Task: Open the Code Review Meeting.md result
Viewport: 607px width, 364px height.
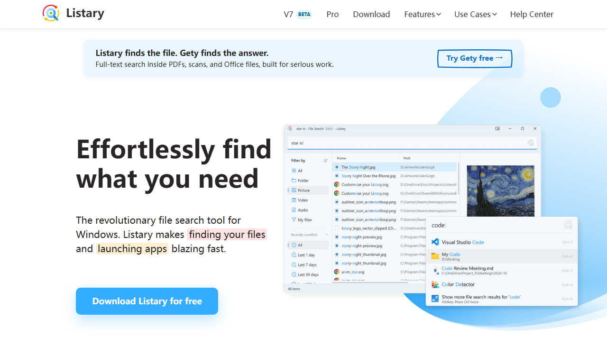Action: click(x=502, y=270)
